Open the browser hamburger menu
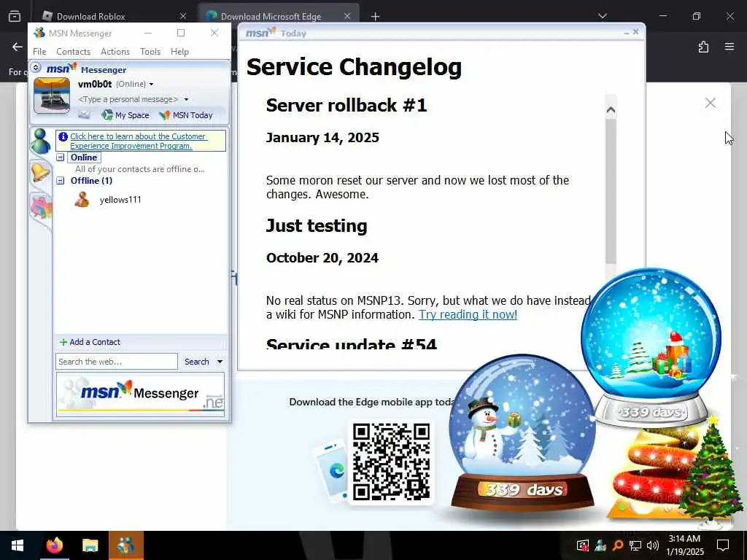Image resolution: width=747 pixels, height=560 pixels. click(729, 47)
